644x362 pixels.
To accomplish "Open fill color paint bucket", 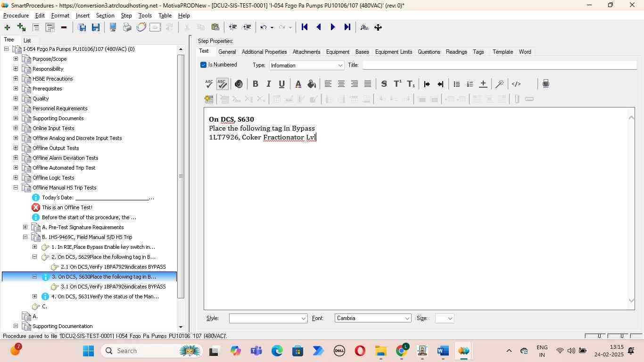I will [311, 84].
